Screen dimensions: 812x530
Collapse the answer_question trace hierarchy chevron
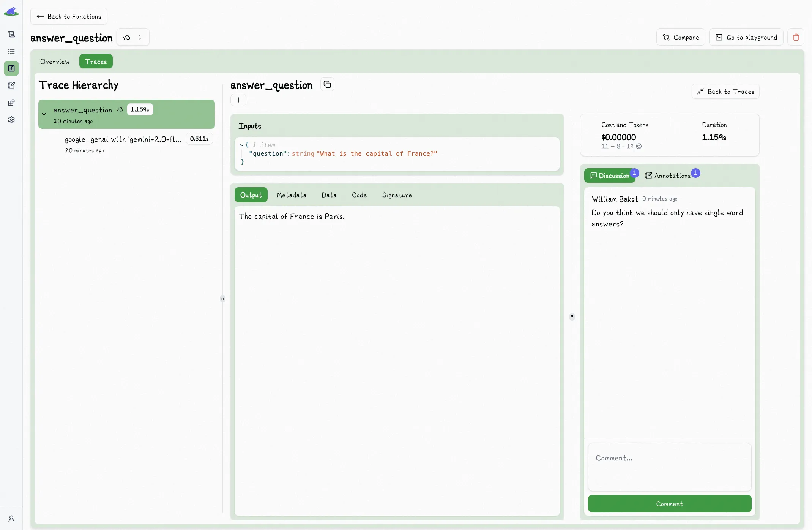[44, 114]
